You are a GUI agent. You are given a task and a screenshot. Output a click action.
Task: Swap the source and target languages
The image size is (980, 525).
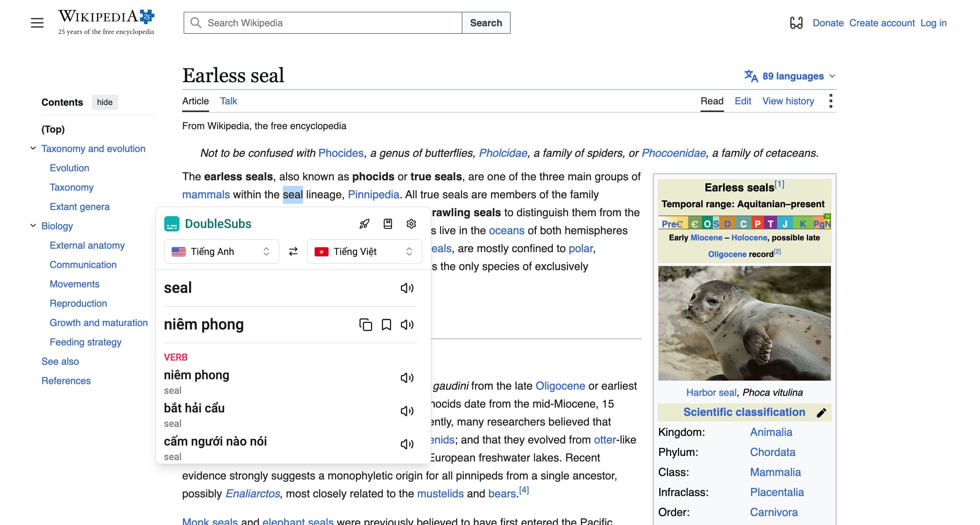[x=293, y=252]
